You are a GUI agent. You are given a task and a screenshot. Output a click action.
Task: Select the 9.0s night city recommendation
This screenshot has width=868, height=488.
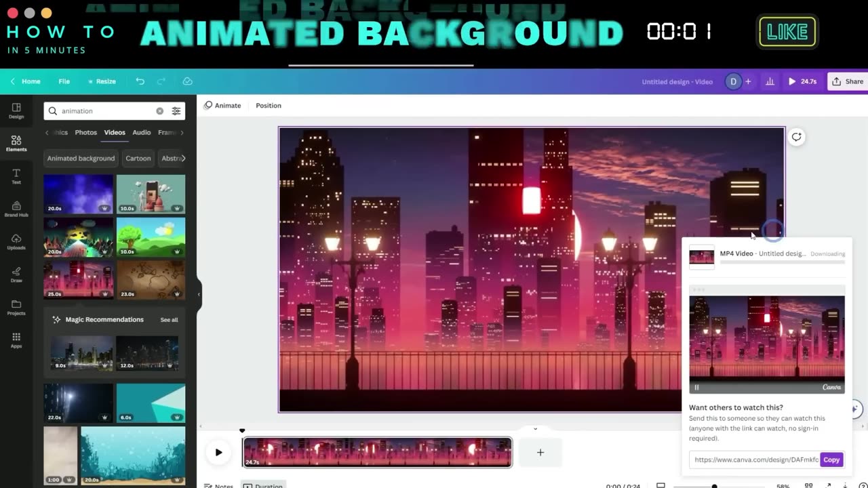coord(83,353)
